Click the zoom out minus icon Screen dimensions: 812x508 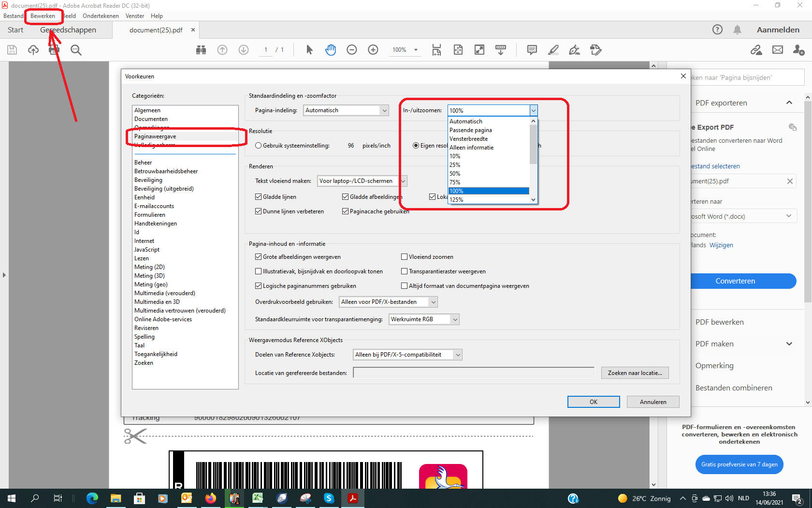click(x=352, y=50)
